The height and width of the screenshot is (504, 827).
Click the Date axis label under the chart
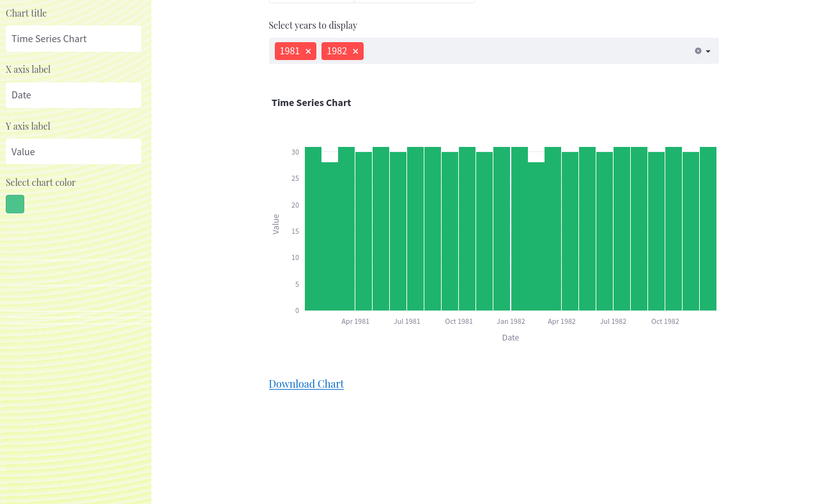point(510,337)
